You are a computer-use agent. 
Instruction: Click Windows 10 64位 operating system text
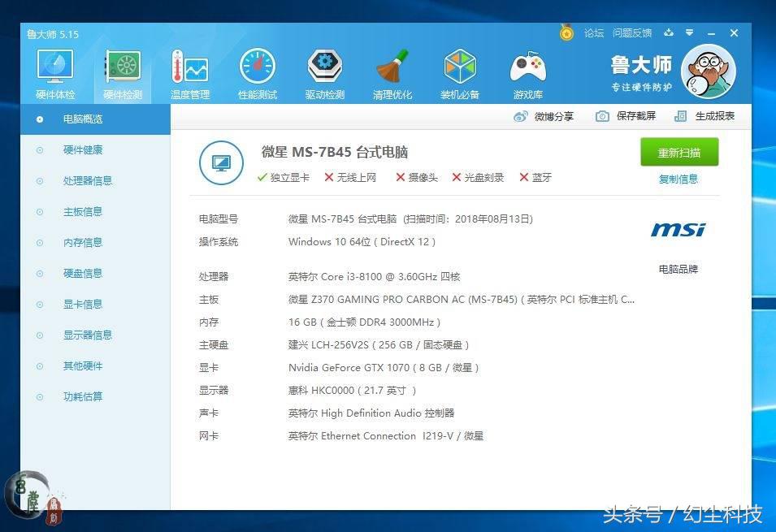point(362,242)
